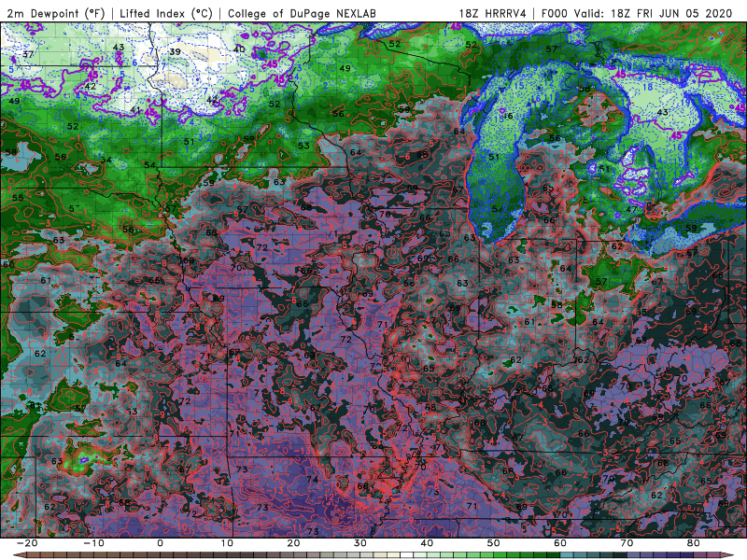Select 'College of DuPage NEXLAB' header text
Viewport: 747px width, 560px height.
[x=302, y=13]
